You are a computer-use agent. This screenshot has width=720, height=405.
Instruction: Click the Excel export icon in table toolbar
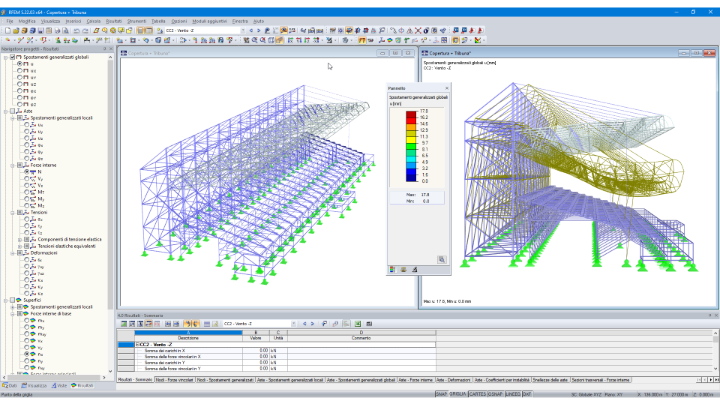pos(358,324)
